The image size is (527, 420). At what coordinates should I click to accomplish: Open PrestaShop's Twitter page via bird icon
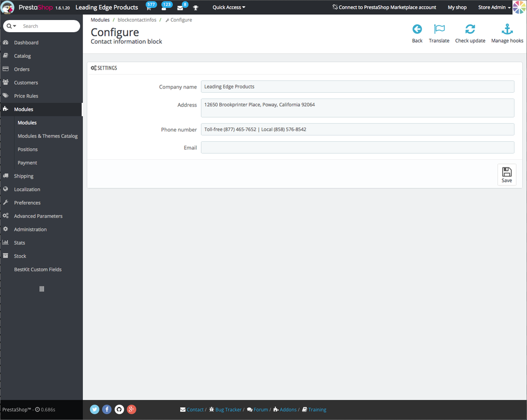(x=94, y=409)
